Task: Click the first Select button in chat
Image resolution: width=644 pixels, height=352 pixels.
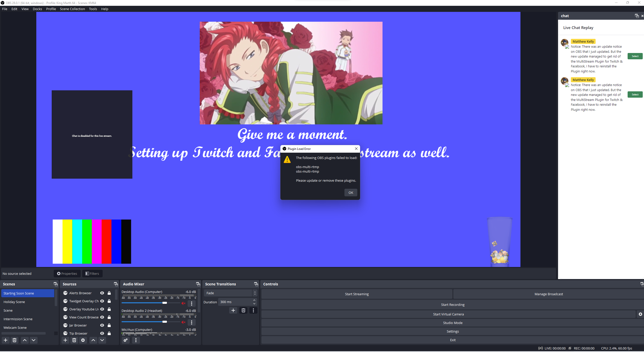Action: click(x=635, y=56)
